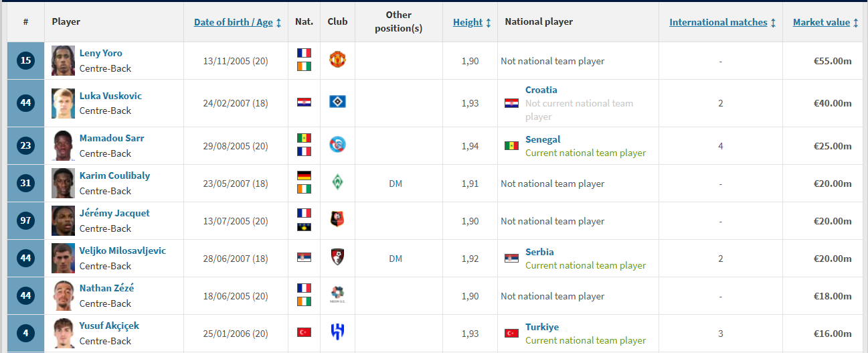Sort by International matches column

point(718,22)
